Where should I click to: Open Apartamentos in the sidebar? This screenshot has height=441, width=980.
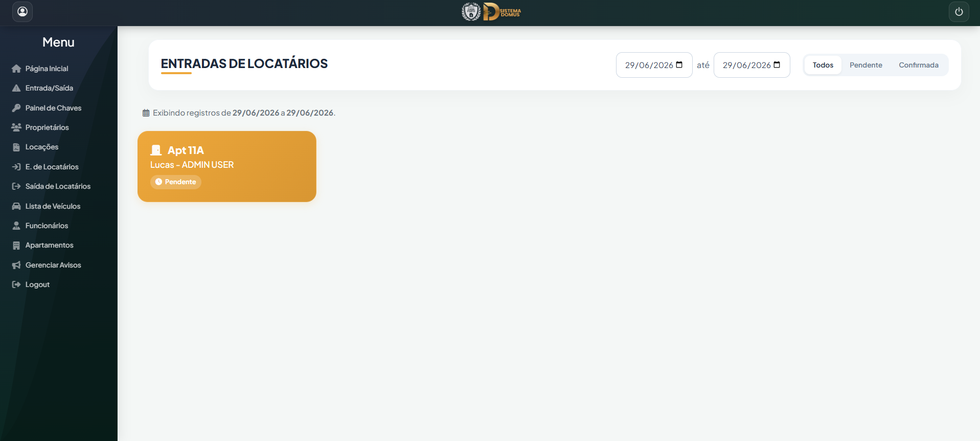pyautogui.click(x=50, y=245)
